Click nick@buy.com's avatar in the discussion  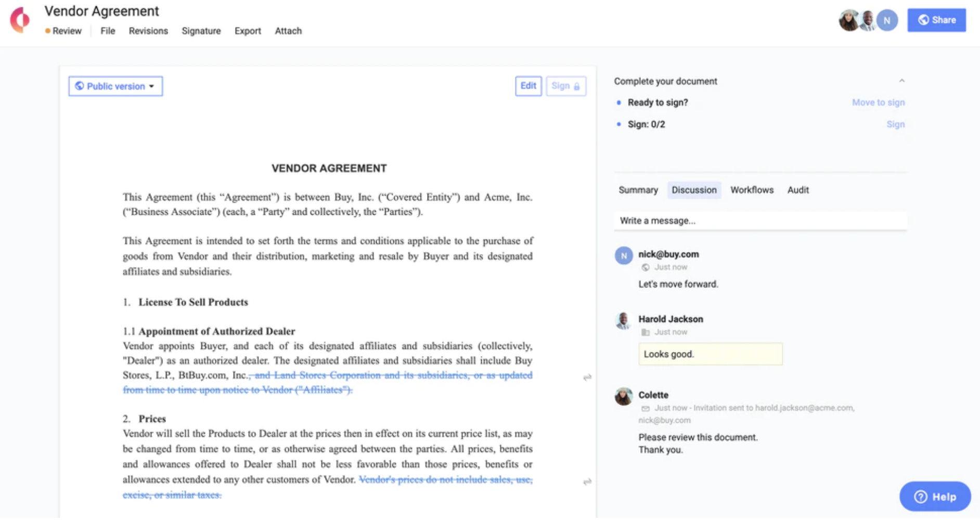[x=624, y=255]
